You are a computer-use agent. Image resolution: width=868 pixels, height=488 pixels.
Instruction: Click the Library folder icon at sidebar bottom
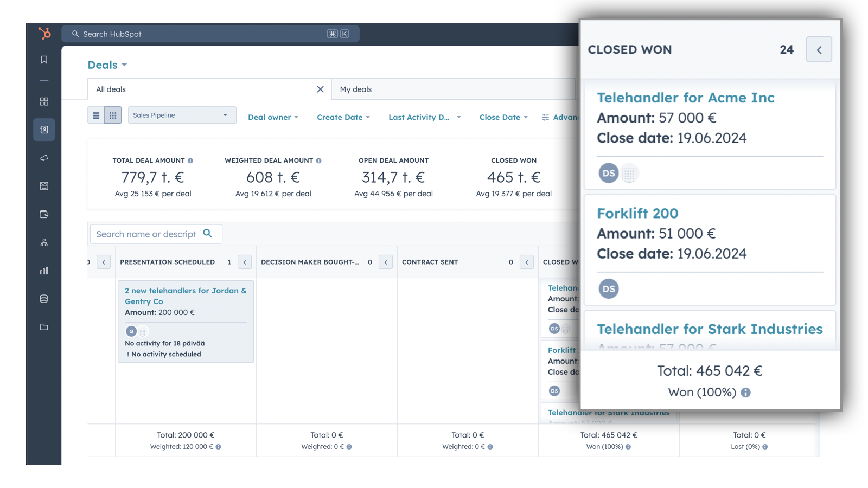(44, 327)
